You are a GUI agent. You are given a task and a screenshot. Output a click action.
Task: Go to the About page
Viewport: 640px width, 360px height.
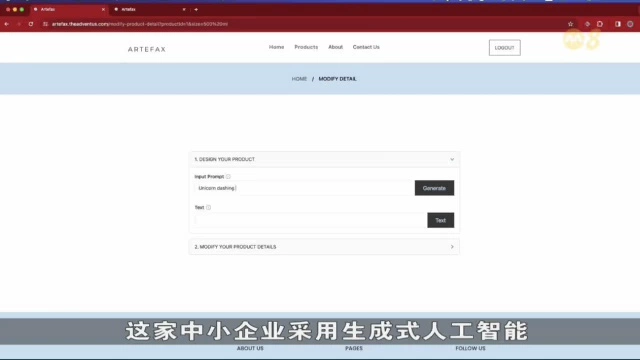[336, 47]
